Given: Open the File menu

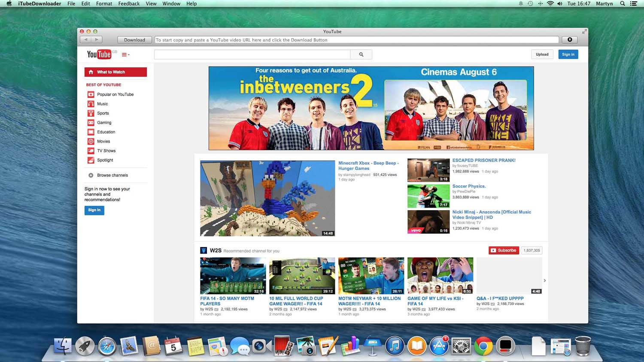Looking at the screenshot, I should point(71,3).
